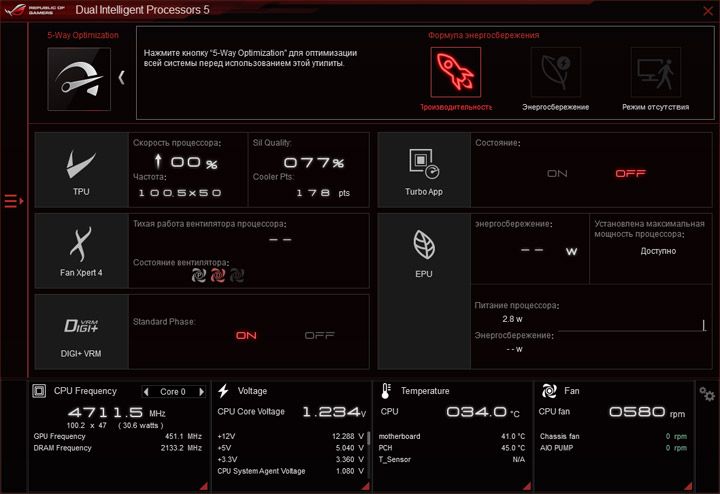
Task: Select the Performance rocket power mode
Action: 456,72
